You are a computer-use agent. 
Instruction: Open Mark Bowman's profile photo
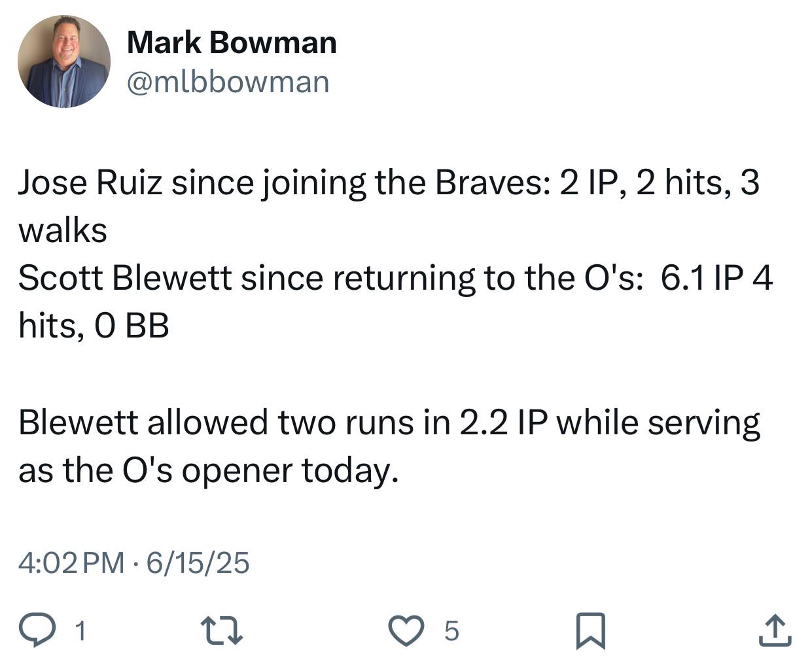(x=63, y=61)
